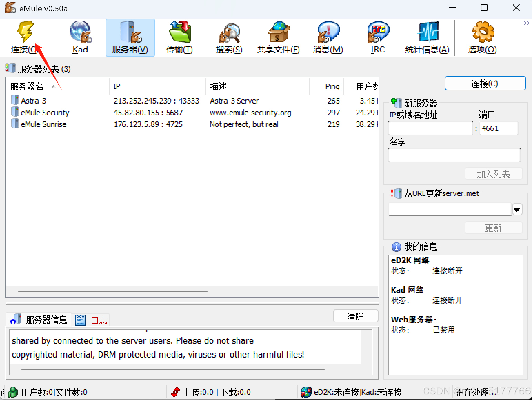Click the server list horizontal scrollbar

tap(113, 291)
